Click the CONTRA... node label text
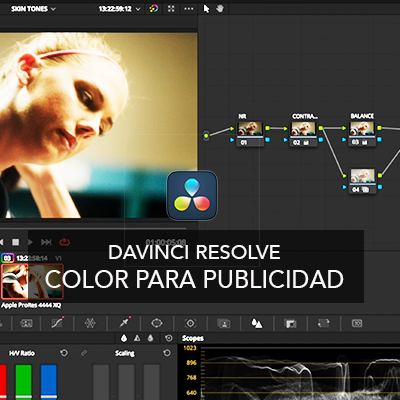 tap(305, 116)
